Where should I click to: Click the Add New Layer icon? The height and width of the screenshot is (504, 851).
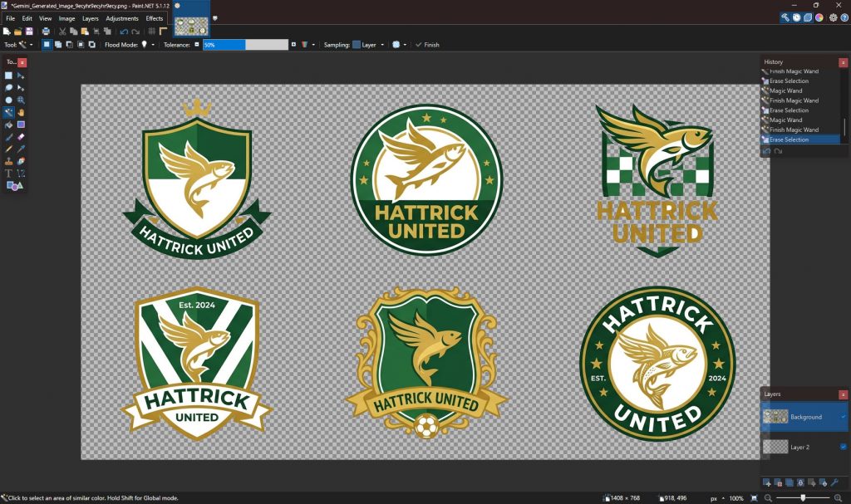tap(767, 482)
